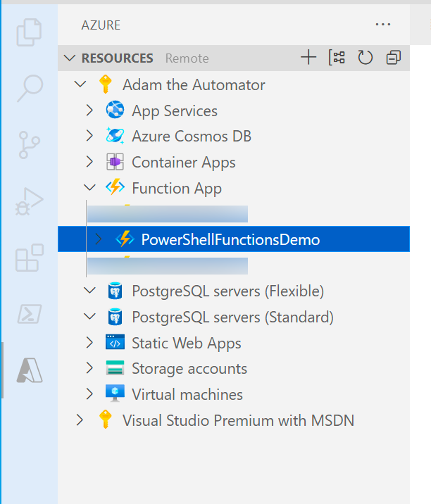The image size is (431, 504).
Task: Expand the Azure Cosmos DB node
Action: click(x=89, y=136)
